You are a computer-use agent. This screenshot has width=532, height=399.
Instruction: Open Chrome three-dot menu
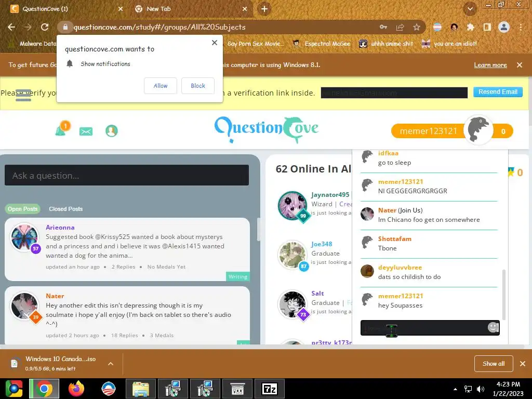521,27
